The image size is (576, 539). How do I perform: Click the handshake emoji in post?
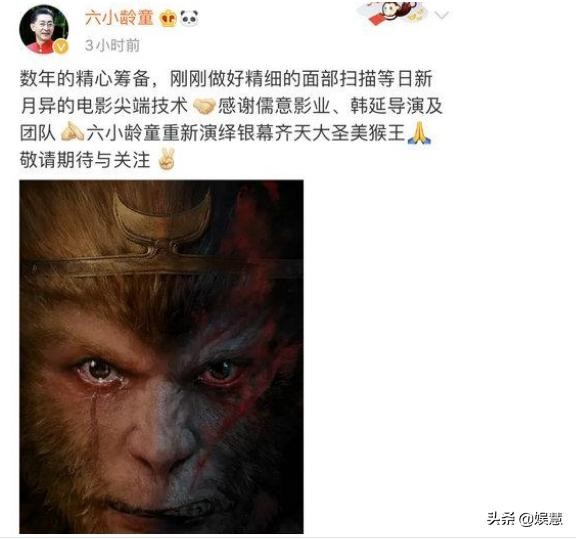click(204, 106)
